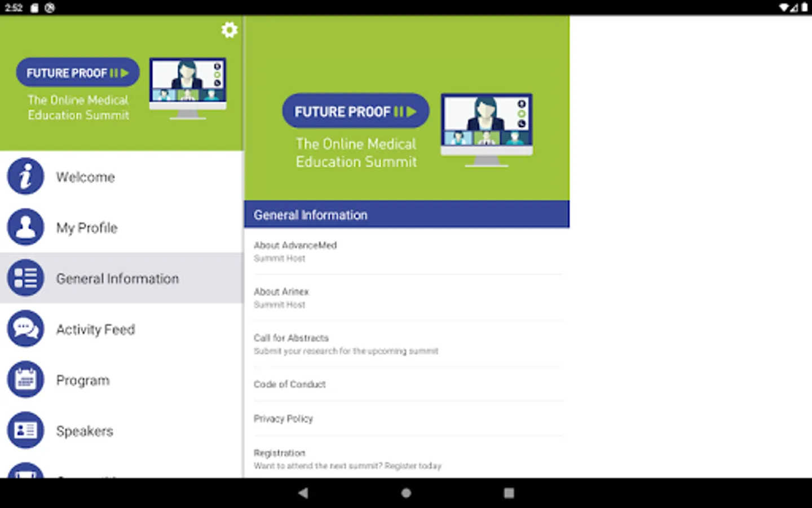Open the settings gear in sidebar header
This screenshot has height=508, width=812.
click(229, 30)
